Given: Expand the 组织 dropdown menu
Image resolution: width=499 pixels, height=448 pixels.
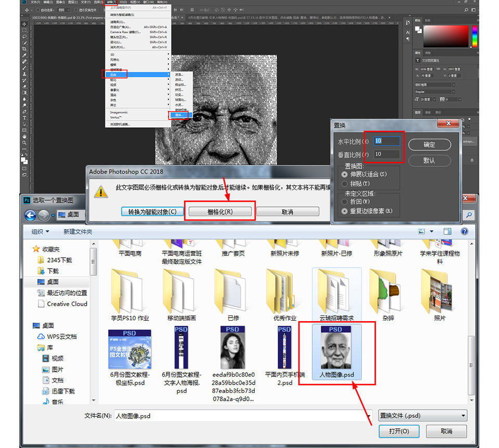Looking at the screenshot, I should (40, 232).
